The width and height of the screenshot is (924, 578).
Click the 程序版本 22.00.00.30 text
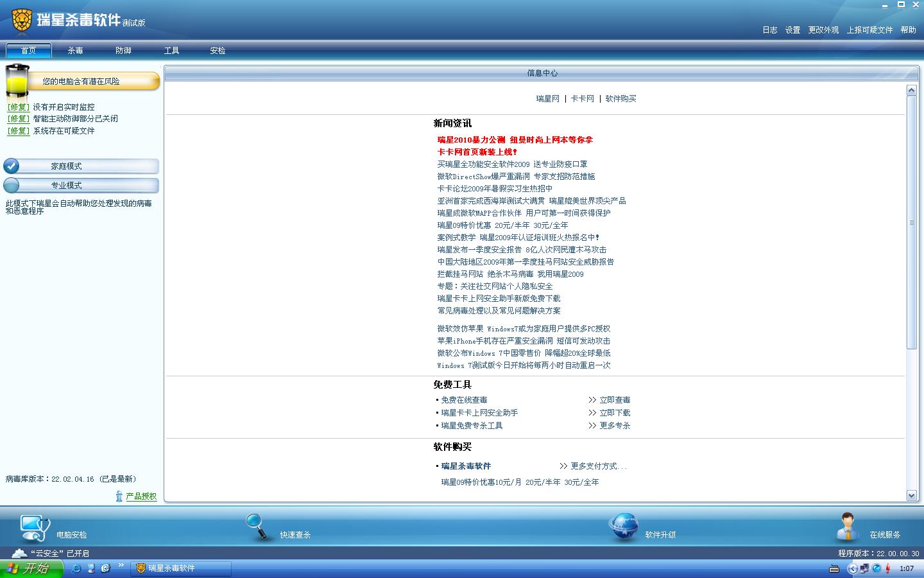(x=878, y=554)
